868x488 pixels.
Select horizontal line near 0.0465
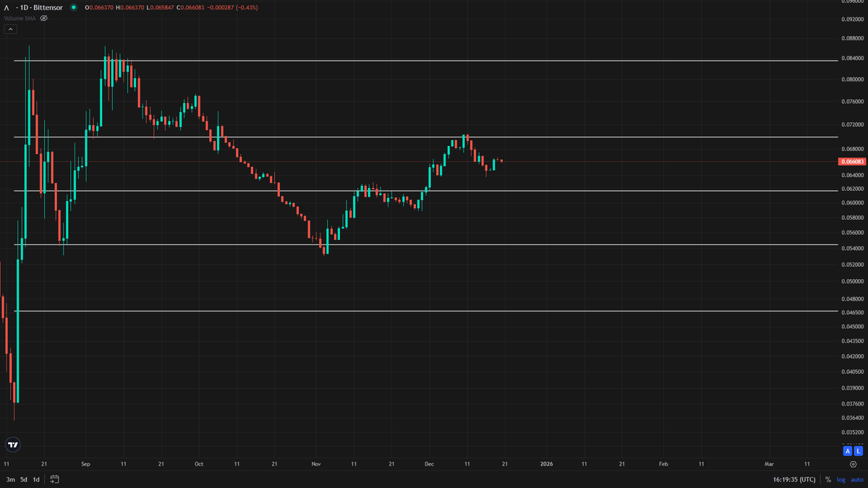click(x=425, y=312)
